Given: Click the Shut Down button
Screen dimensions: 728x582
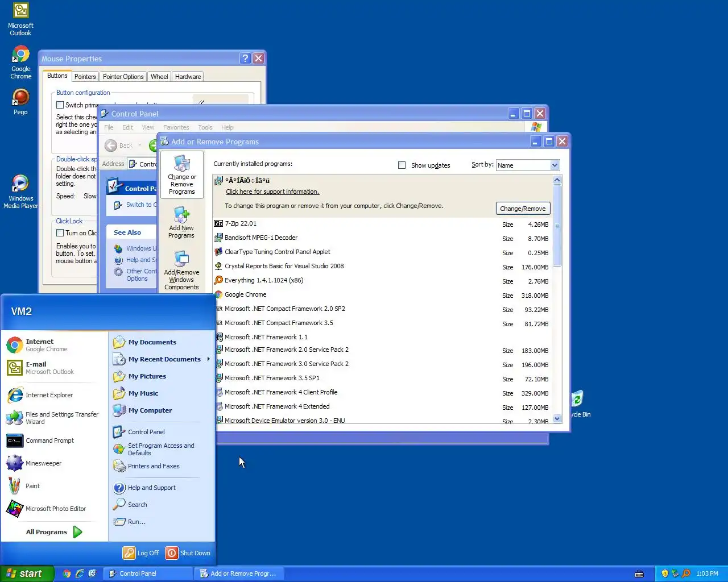Looking at the screenshot, I should pyautogui.click(x=188, y=553).
